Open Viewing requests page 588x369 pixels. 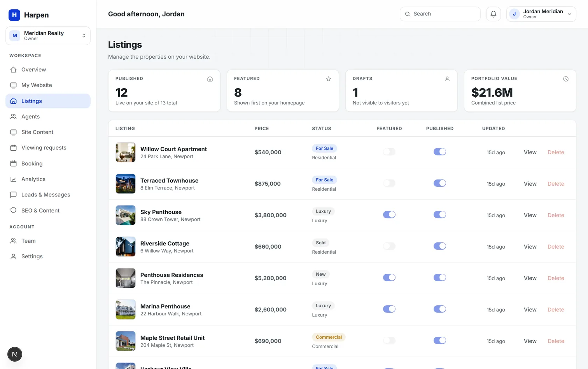pos(48,148)
